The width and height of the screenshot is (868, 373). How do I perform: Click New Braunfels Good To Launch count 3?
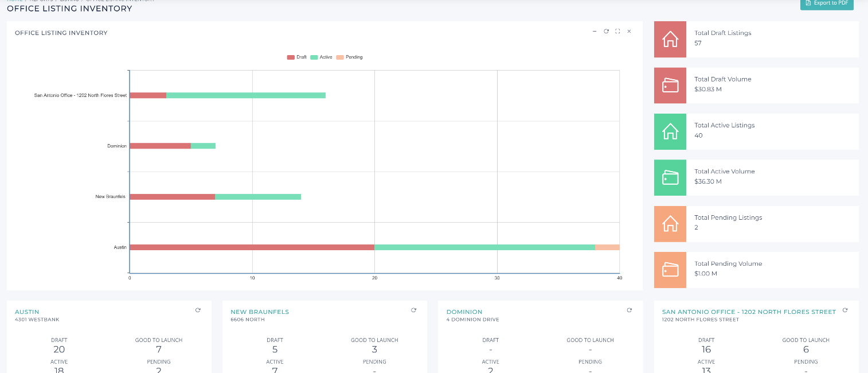click(374, 349)
